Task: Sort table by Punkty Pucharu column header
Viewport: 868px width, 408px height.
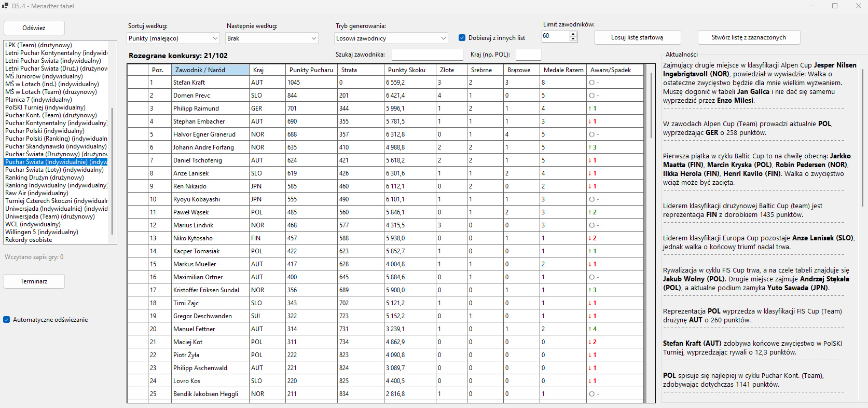Action: click(x=311, y=70)
